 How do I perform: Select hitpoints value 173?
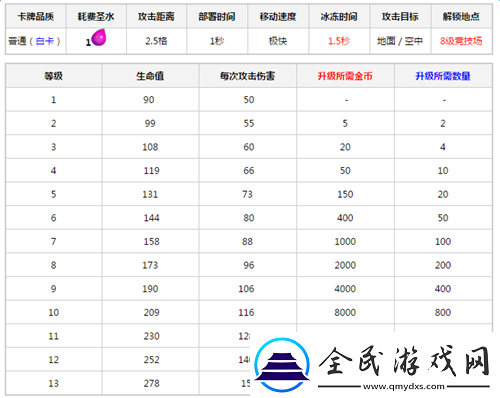150,265
